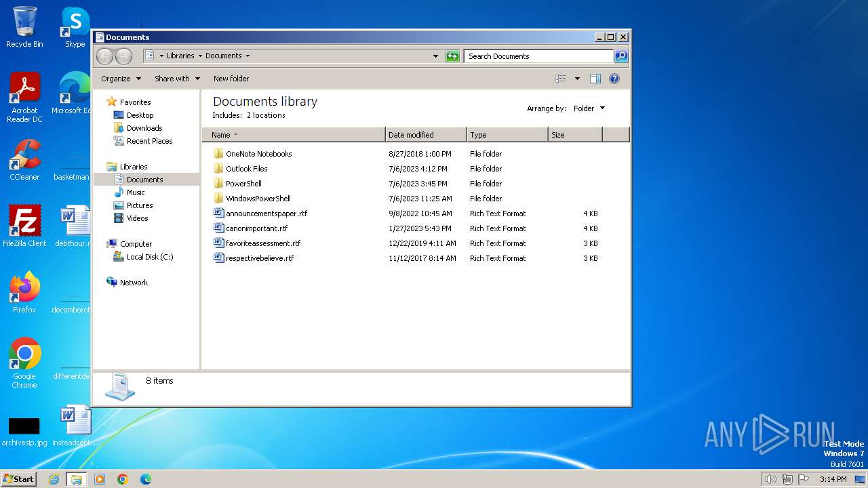Open Videos library in navigation pane
Screen dimensions: 868x488
pyautogui.click(x=137, y=218)
